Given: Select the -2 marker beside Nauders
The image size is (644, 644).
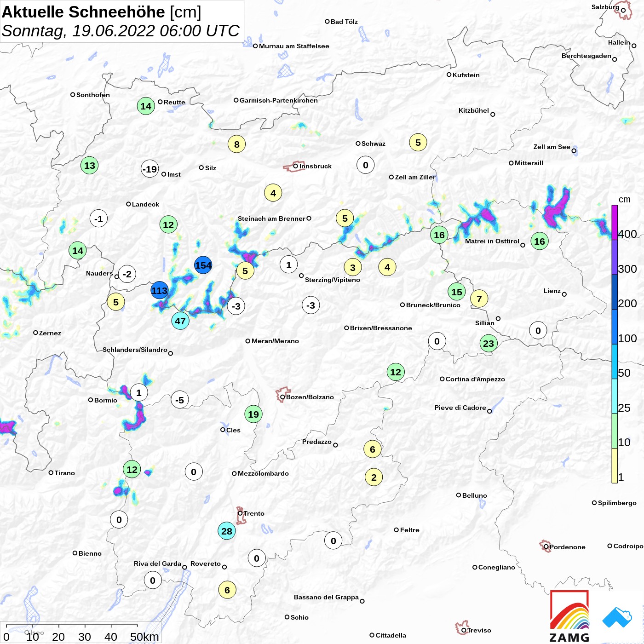Looking at the screenshot, I should coord(127,275).
